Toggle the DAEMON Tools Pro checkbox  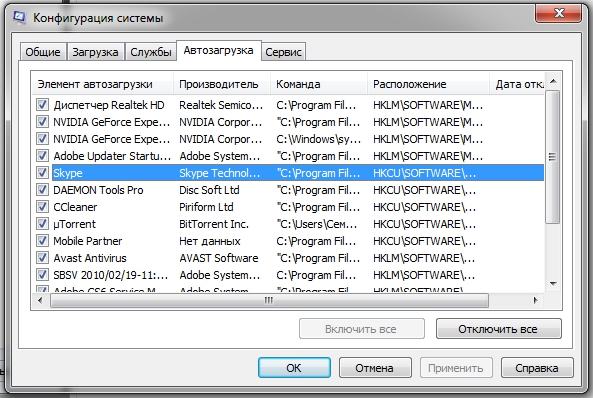tap(42, 190)
